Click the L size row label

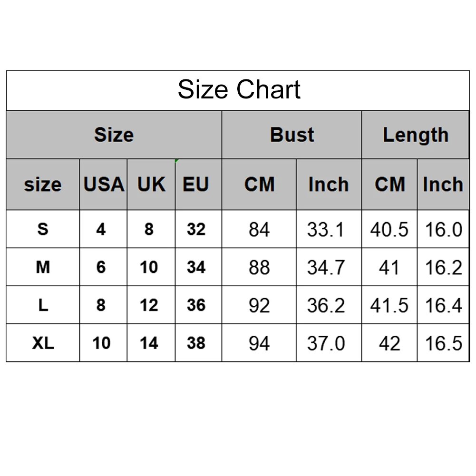pyautogui.click(x=43, y=305)
